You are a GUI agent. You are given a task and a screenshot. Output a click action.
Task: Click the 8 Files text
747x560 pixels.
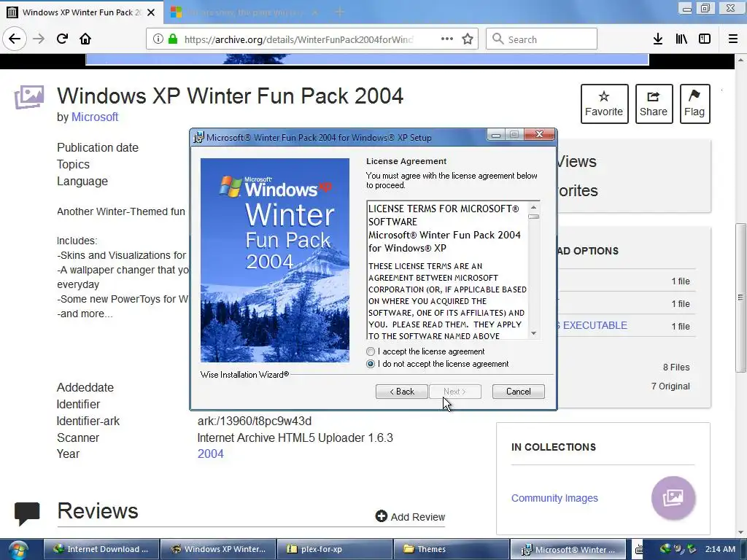click(676, 367)
